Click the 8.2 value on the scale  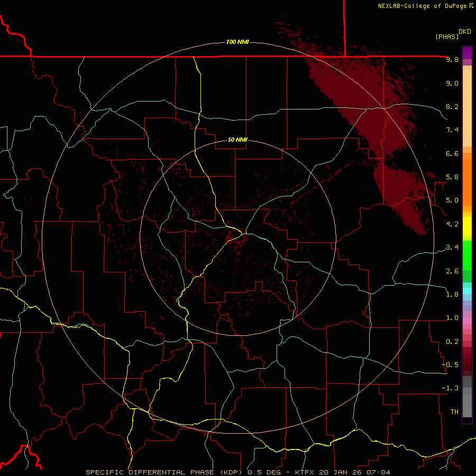pyautogui.click(x=452, y=106)
